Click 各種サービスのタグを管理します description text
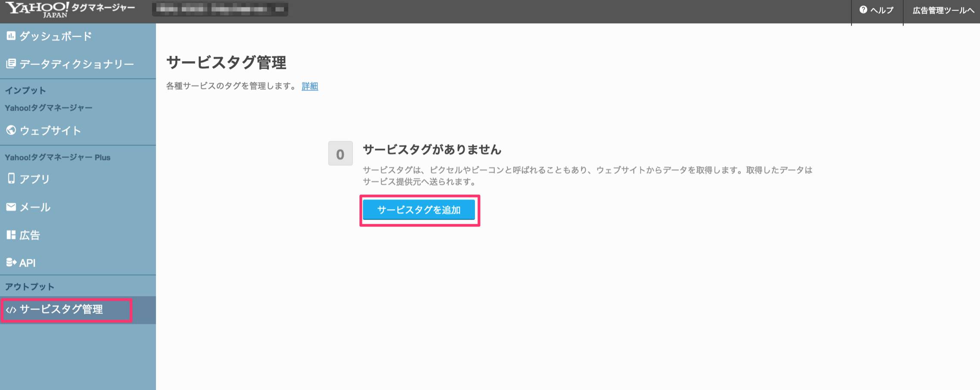The height and width of the screenshot is (390, 980). tap(231, 86)
